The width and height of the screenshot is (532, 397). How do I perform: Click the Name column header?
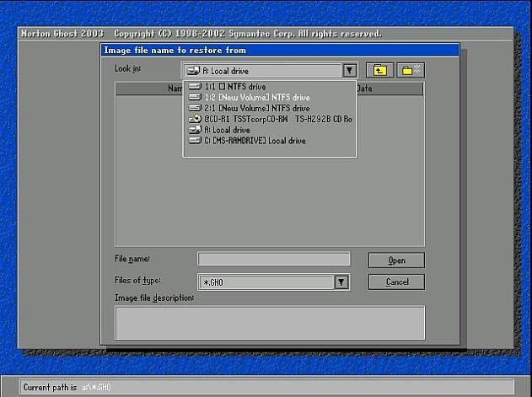pos(149,89)
